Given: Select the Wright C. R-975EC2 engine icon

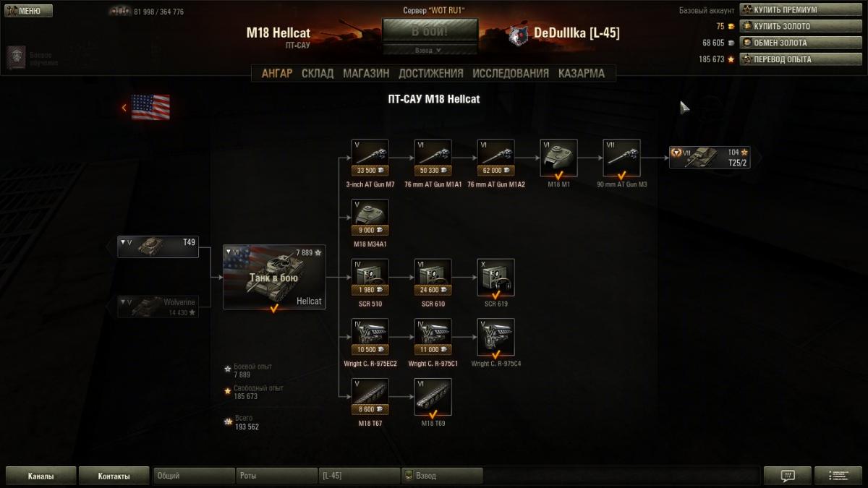Looking at the screenshot, I should pyautogui.click(x=370, y=338).
